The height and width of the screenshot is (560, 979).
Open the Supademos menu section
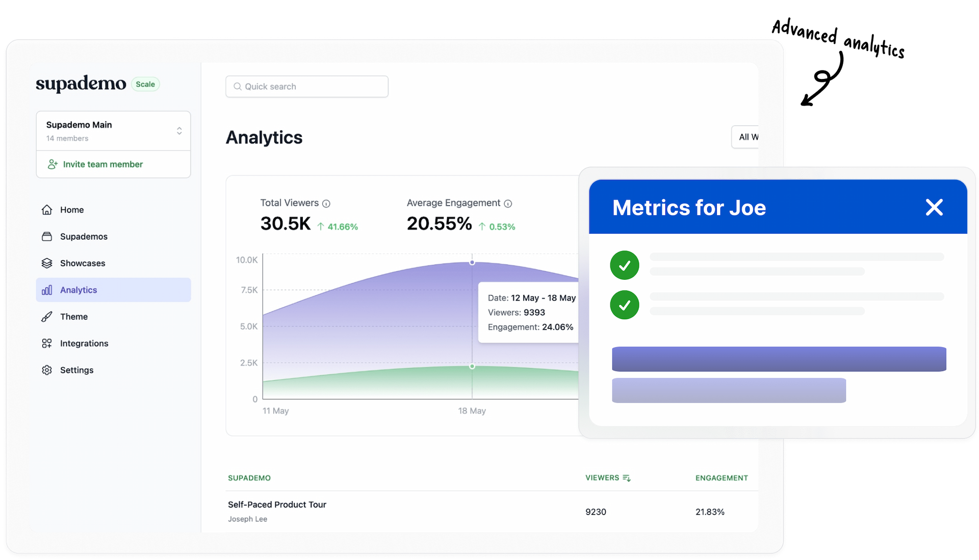(83, 236)
